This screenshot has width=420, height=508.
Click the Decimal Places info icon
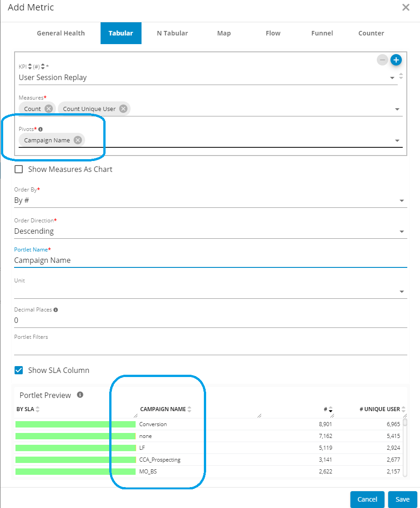click(x=56, y=310)
